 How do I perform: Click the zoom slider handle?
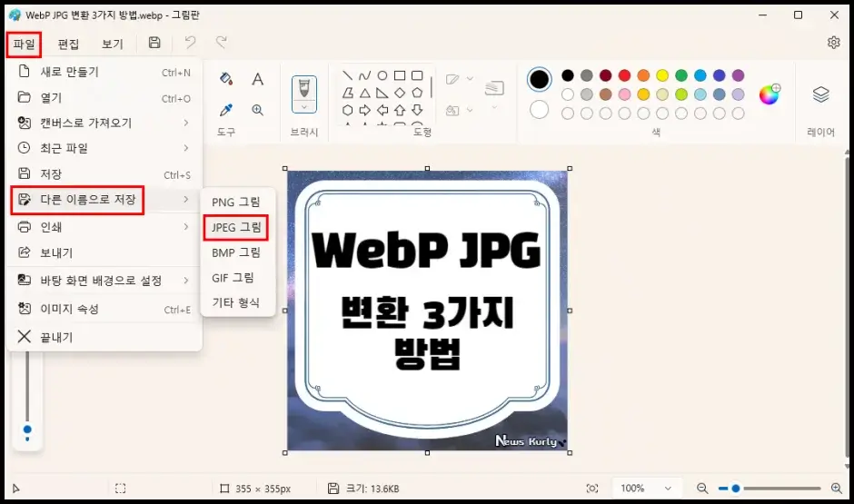(x=735, y=489)
